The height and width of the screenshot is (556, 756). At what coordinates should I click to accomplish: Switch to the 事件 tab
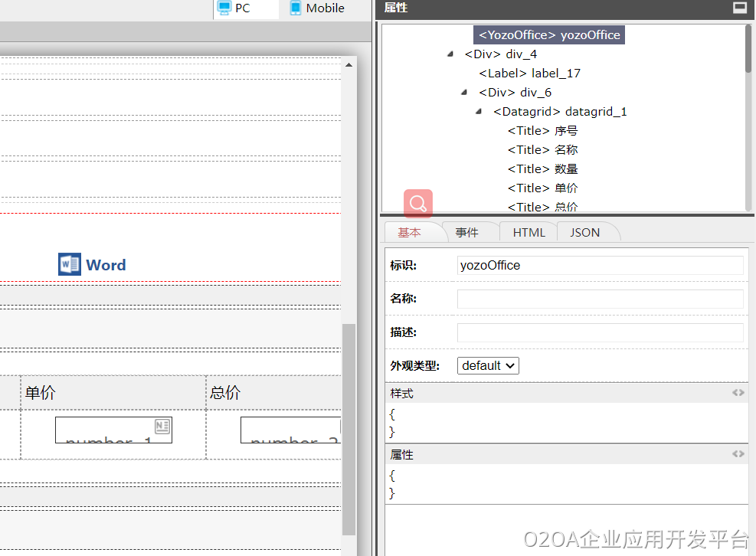pyautogui.click(x=466, y=233)
